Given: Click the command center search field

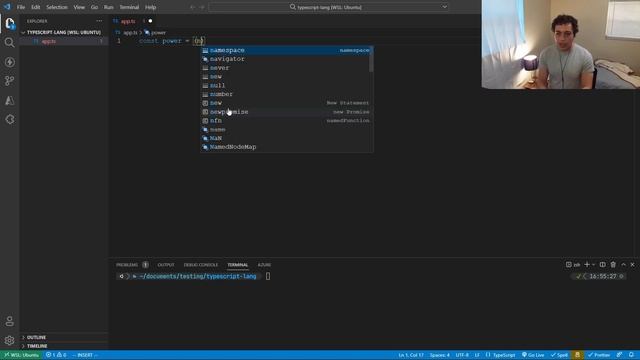Looking at the screenshot, I should 329,7.
